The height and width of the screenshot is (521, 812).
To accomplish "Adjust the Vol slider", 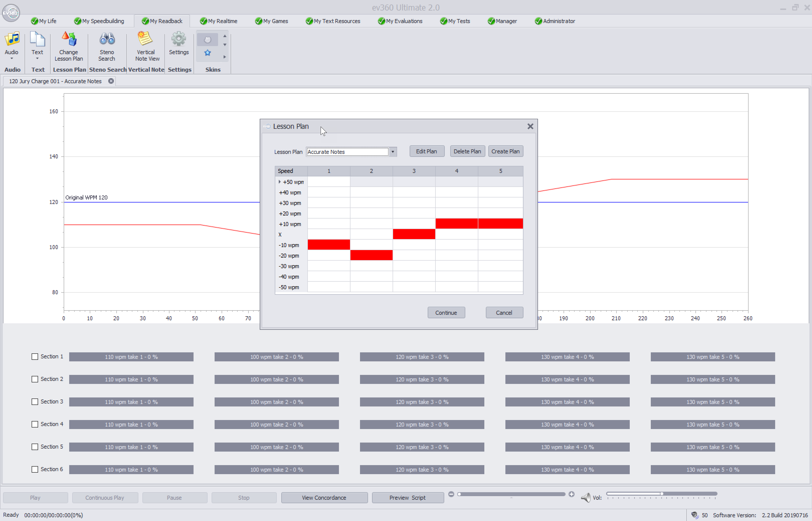I will [661, 494].
